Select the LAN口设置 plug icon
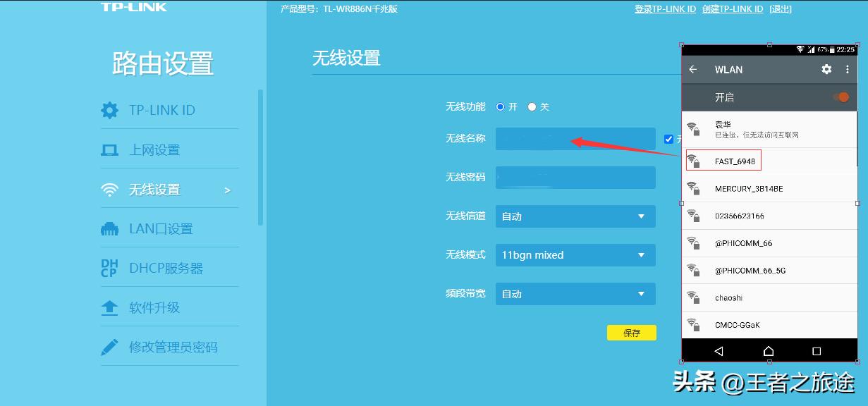Image resolution: width=868 pixels, height=406 pixels. click(110, 228)
